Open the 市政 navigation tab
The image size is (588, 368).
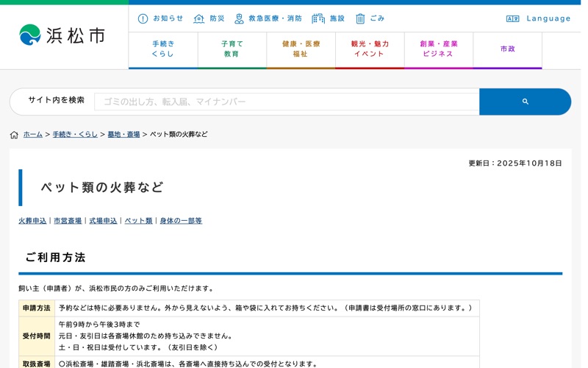pyautogui.click(x=507, y=49)
